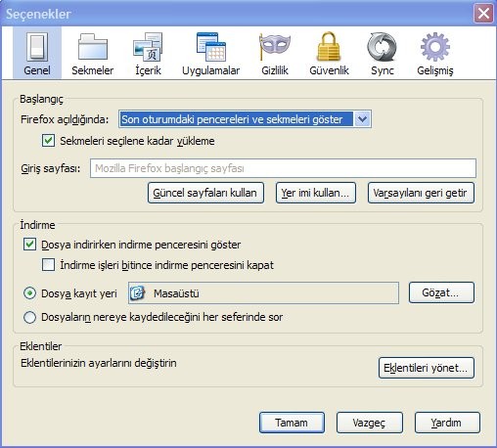Viewport: 497px width, 448px height.
Task: Click Varsayılanı geri getir button
Action: pos(421,193)
